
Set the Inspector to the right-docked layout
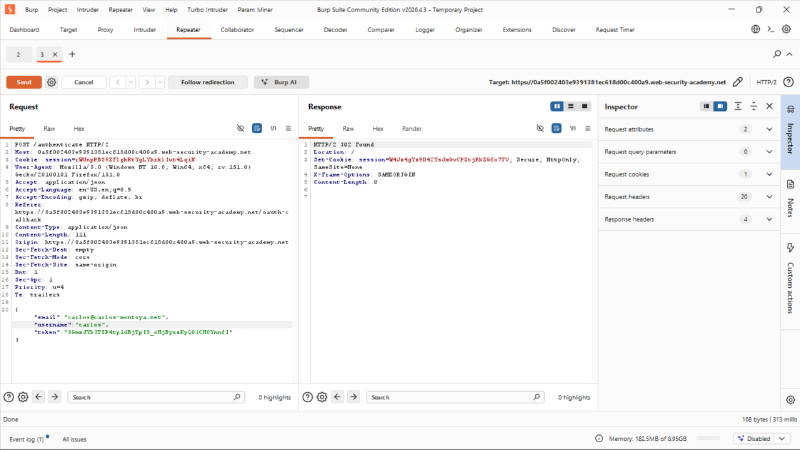click(720, 106)
